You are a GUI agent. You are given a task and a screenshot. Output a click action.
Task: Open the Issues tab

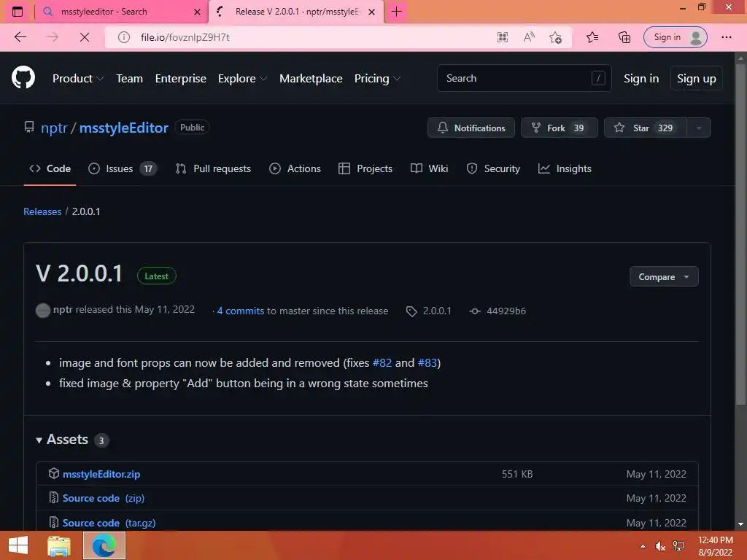click(x=122, y=168)
